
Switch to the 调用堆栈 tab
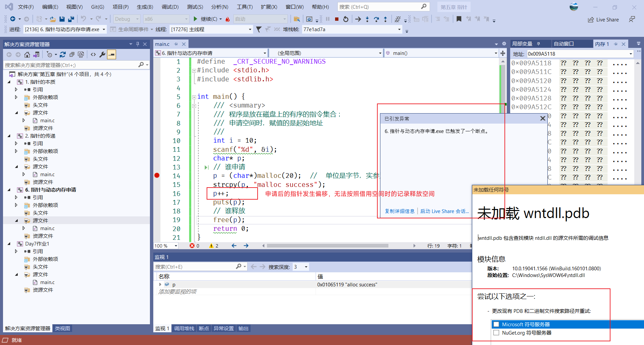pyautogui.click(x=184, y=329)
